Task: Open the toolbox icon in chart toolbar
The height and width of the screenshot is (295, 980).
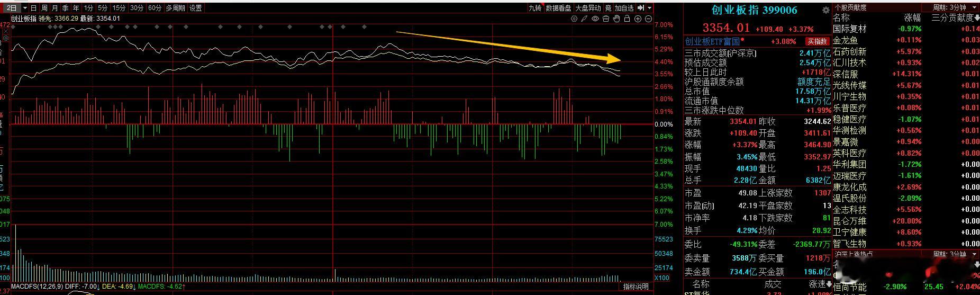Action: (606, 19)
